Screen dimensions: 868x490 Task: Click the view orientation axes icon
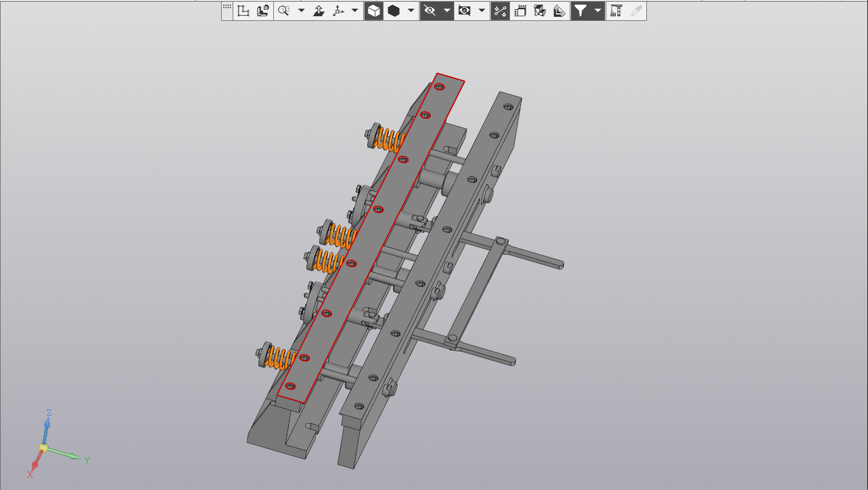click(338, 10)
